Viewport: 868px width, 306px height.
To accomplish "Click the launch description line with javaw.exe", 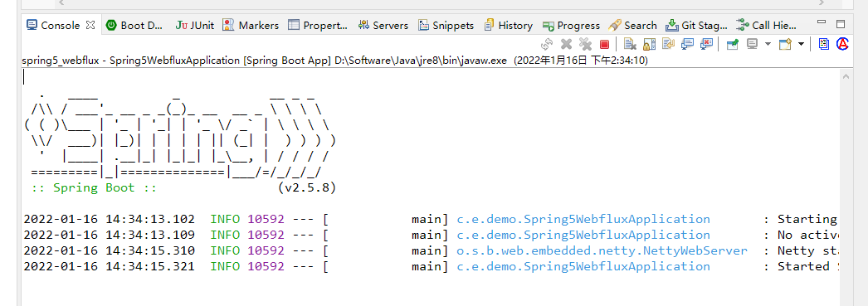I will pos(335,60).
